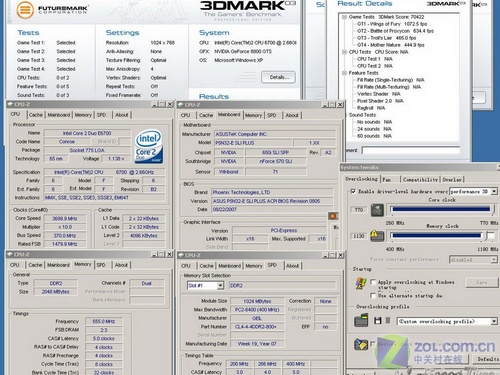
Task: Click the Intel Core 2 Duo logo
Action: tap(149, 146)
